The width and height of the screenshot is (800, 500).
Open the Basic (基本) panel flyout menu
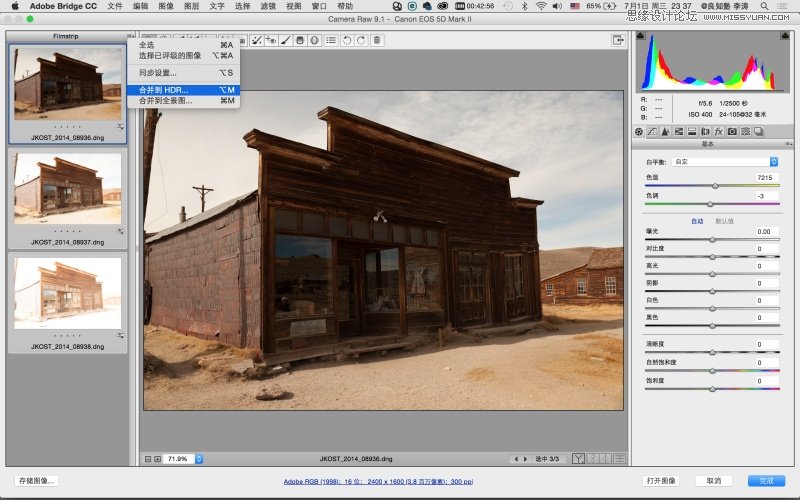787,144
